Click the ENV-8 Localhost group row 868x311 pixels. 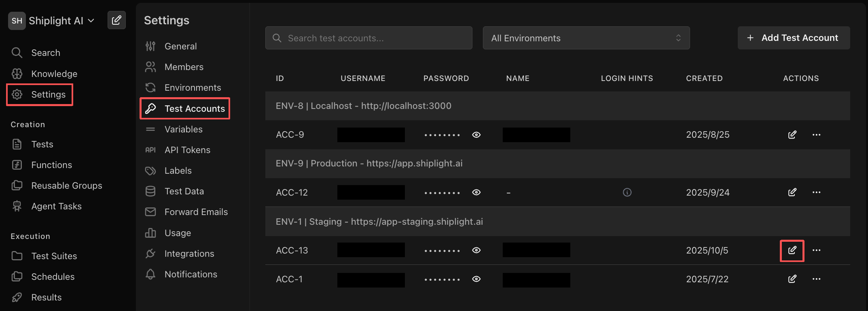point(557,106)
